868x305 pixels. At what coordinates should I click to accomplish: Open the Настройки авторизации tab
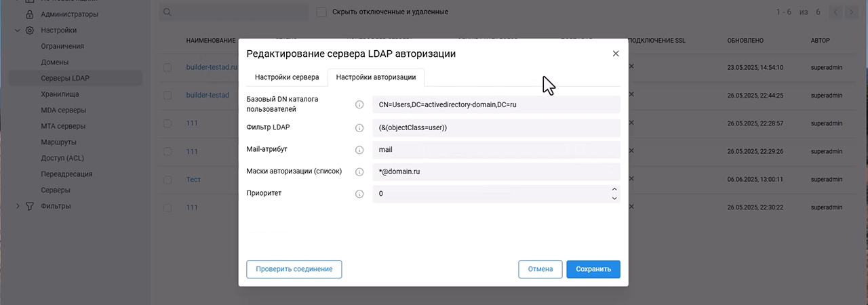(x=376, y=77)
